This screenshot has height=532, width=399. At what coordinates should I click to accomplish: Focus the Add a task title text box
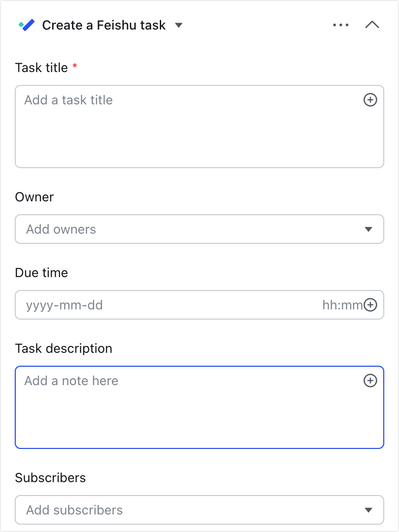199,127
